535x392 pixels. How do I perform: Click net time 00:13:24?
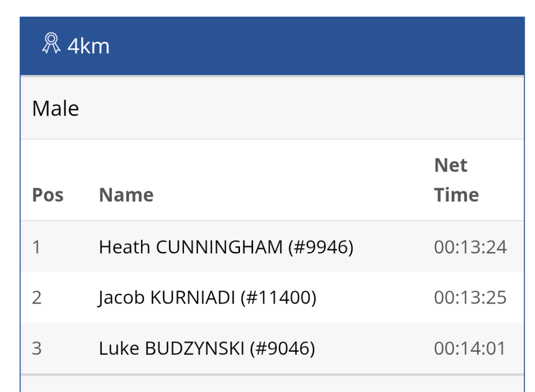coord(470,247)
